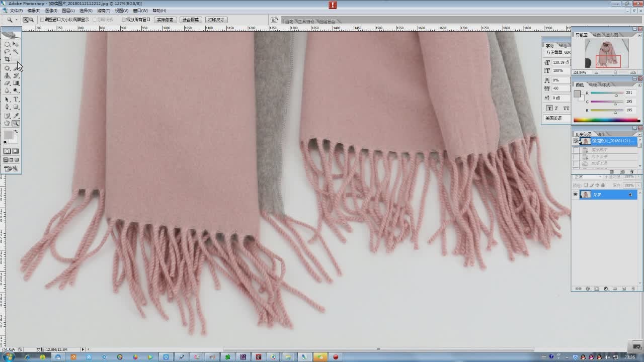
Task: Click the color spectrum ramp bar
Action: (607, 120)
